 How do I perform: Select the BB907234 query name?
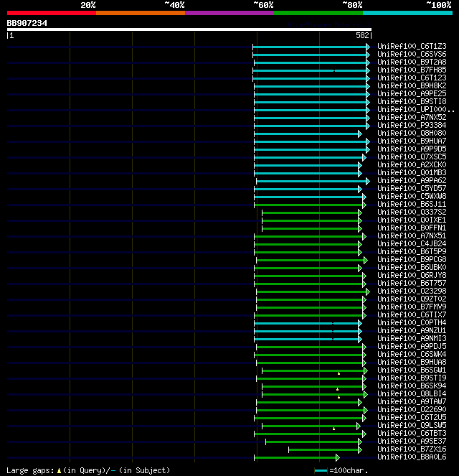(27, 24)
